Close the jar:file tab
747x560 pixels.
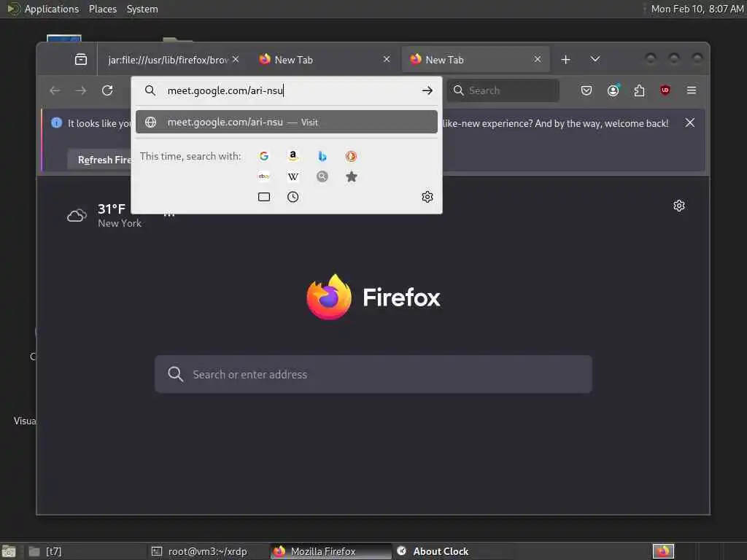236,60
